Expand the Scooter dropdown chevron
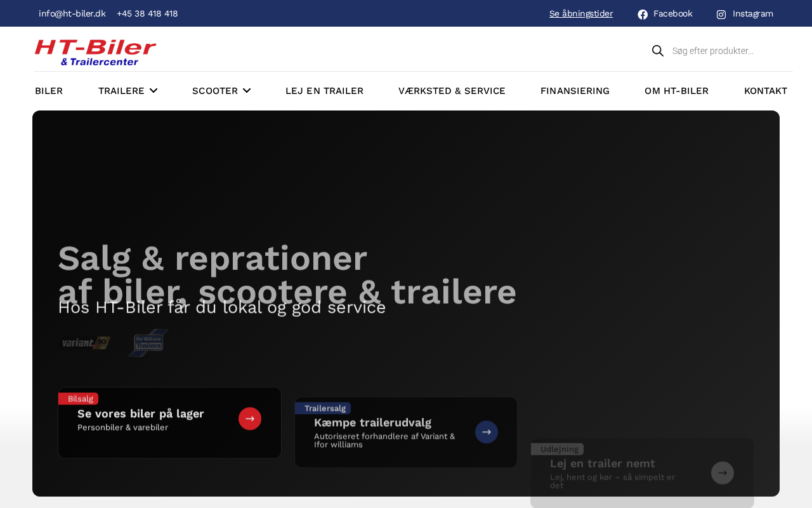 tap(247, 91)
